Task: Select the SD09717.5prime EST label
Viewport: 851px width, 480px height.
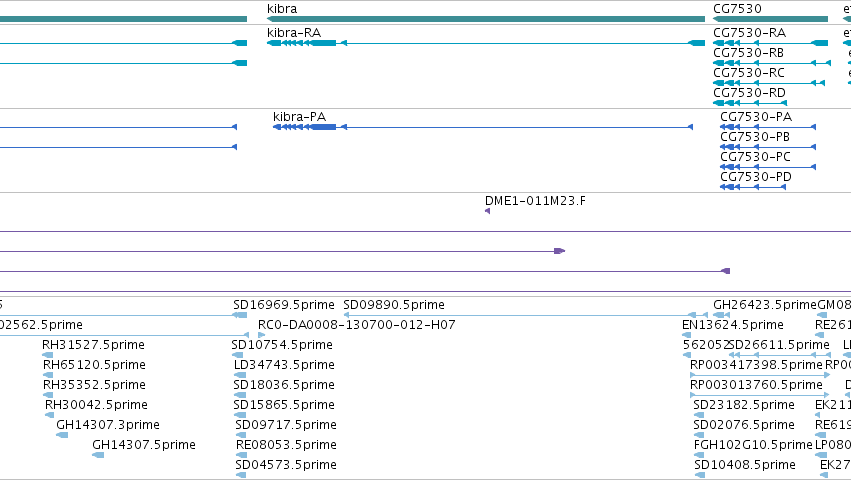Action: (285, 425)
